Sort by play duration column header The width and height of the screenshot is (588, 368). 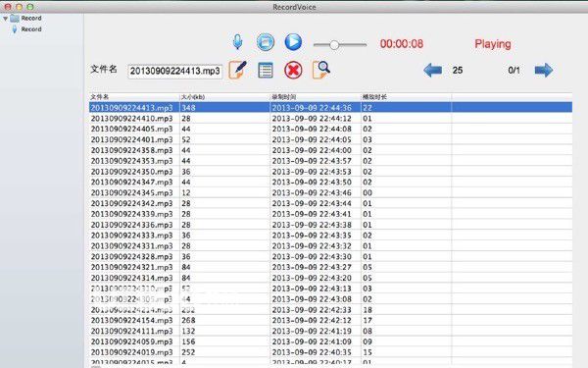pyautogui.click(x=406, y=97)
